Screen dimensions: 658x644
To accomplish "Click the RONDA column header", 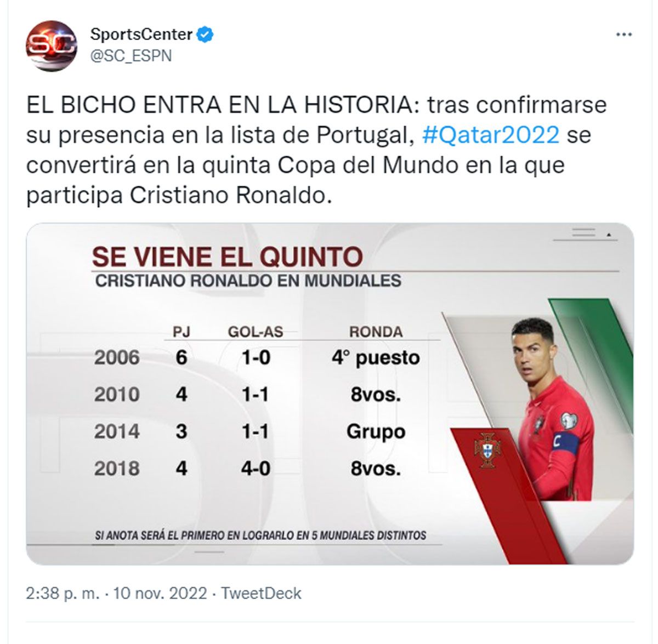I will (x=376, y=331).
